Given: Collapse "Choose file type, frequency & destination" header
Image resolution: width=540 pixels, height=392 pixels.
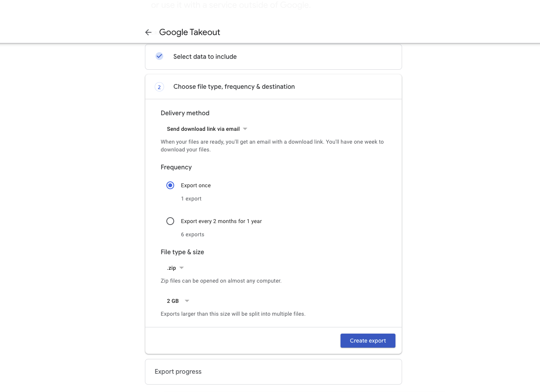Looking at the screenshot, I should [x=234, y=87].
